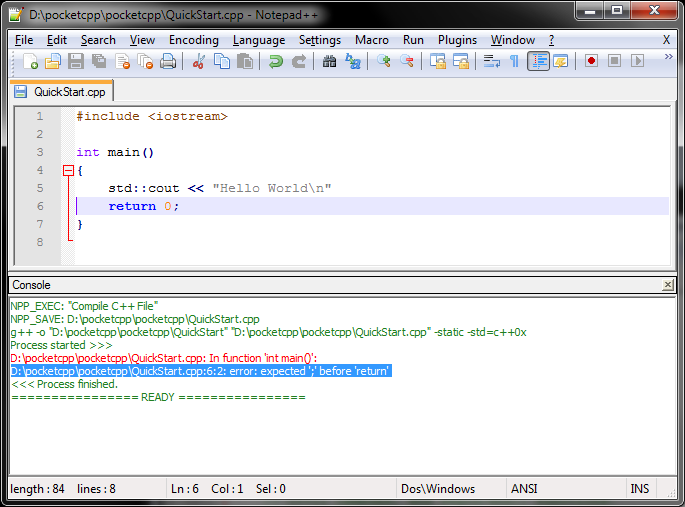Viewport: 685px width, 507px height.
Task: Save the file using the Save icon
Action: (x=76, y=61)
